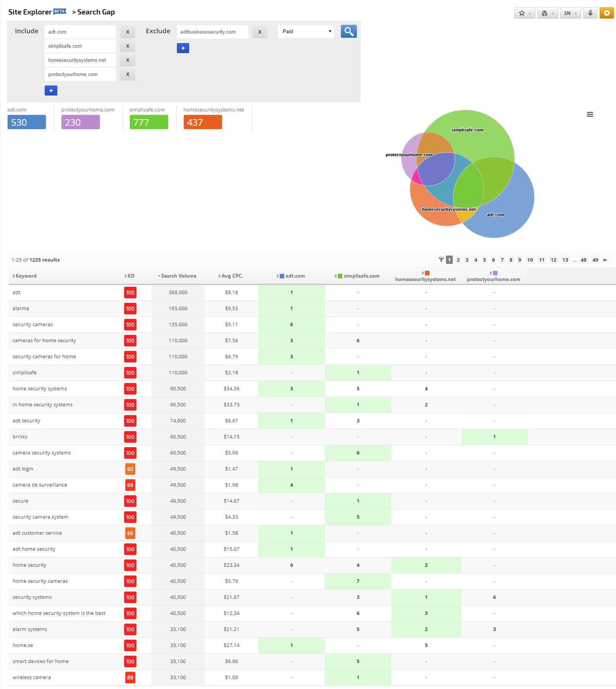Click the KD 60 badge for adt login
The width and height of the screenshot is (616, 689).
[130, 469]
